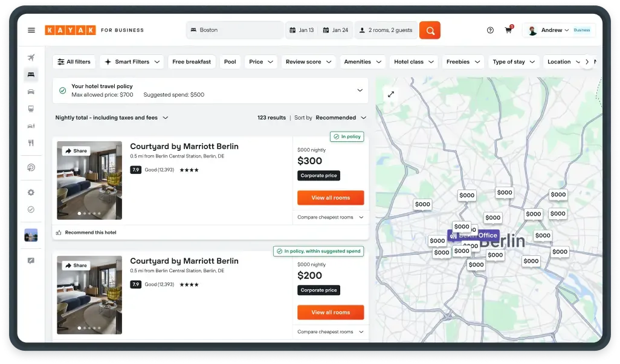Share the second Courtyard by Marriott listing
Image resolution: width=620 pixels, height=364 pixels.
coord(76,265)
